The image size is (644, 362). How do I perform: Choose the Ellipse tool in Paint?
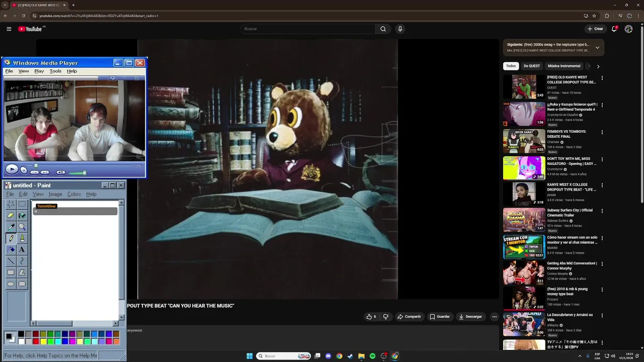point(11,284)
